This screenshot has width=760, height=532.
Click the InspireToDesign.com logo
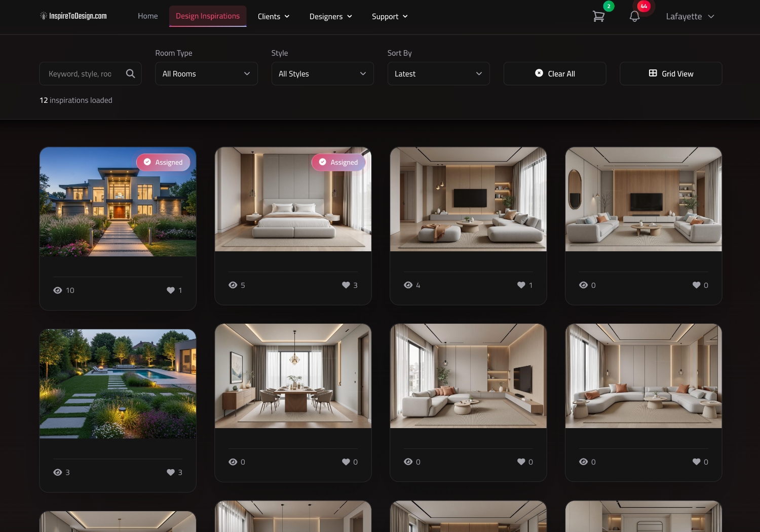[73, 16]
